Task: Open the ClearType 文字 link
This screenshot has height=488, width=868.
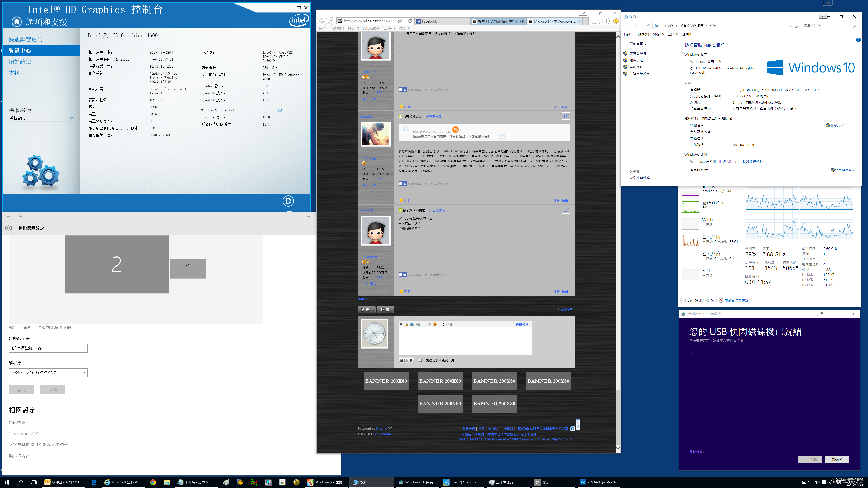Action: click(23, 434)
